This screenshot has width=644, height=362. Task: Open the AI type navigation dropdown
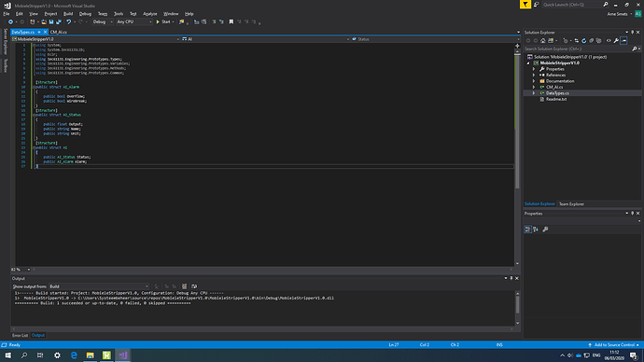pyautogui.click(x=265, y=39)
